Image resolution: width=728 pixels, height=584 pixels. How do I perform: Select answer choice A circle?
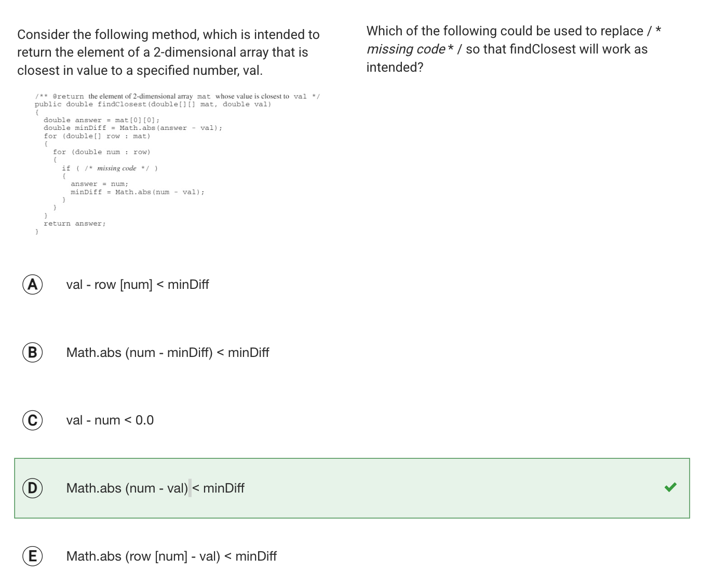tap(33, 284)
